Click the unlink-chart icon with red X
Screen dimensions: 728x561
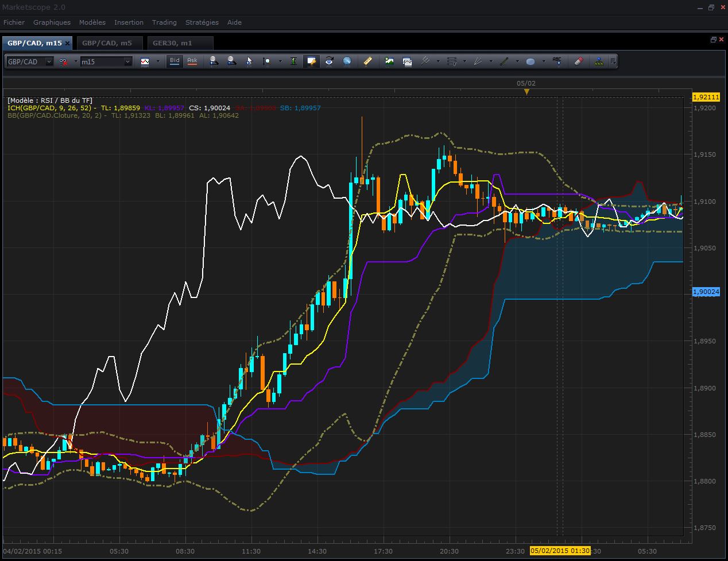tap(64, 61)
